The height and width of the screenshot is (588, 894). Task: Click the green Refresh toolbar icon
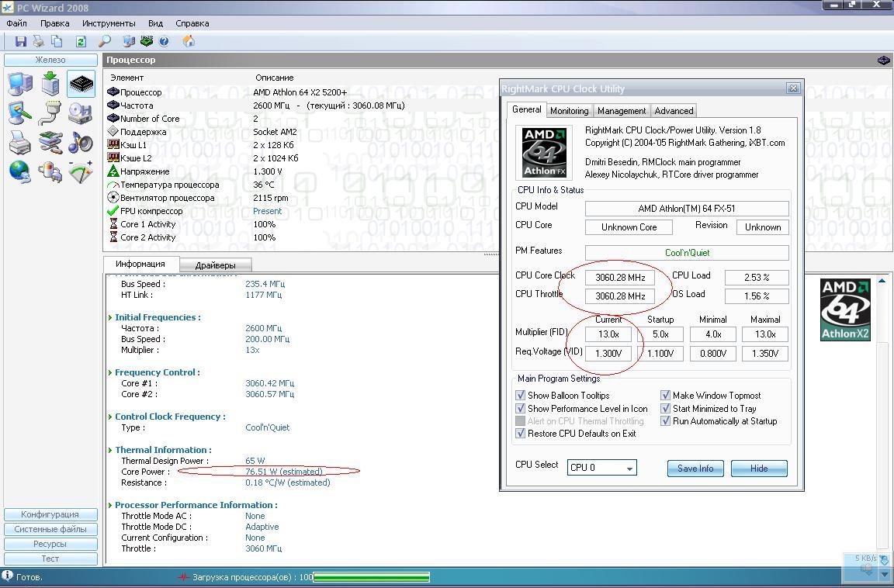pyautogui.click(x=81, y=41)
